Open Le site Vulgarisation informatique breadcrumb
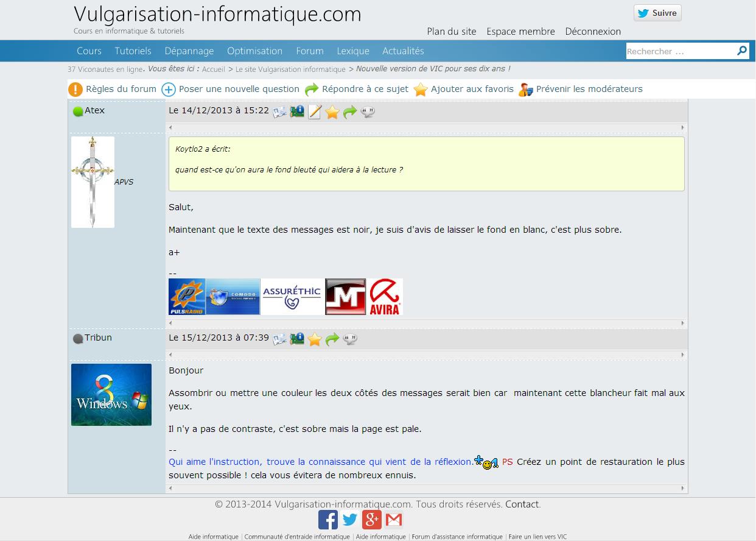 click(x=290, y=69)
